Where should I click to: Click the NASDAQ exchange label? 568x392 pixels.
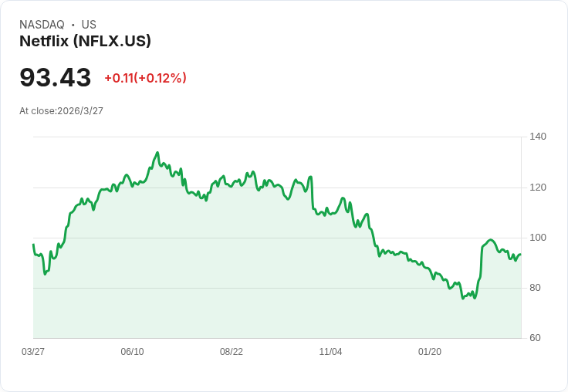42,25
